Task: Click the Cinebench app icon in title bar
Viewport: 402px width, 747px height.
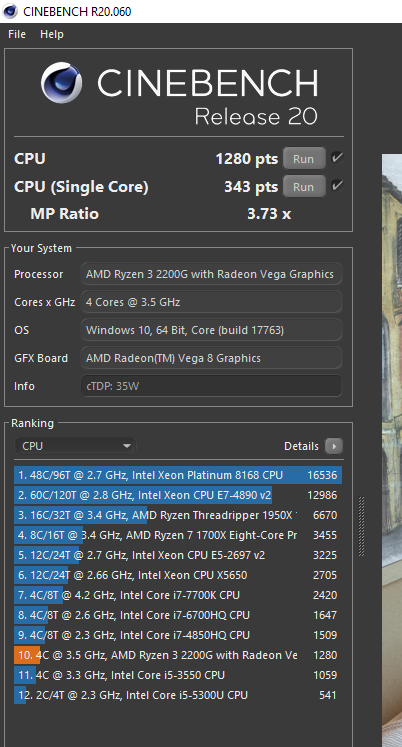Action: tap(10, 11)
